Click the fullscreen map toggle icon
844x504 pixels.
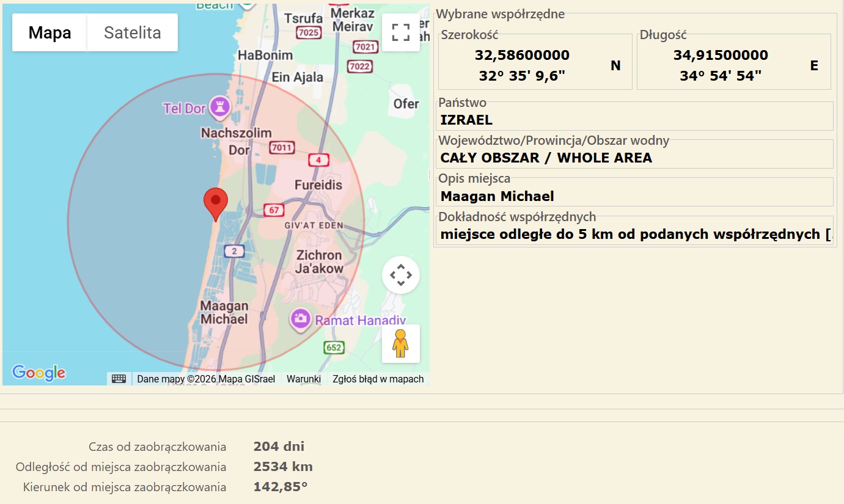coord(400,32)
